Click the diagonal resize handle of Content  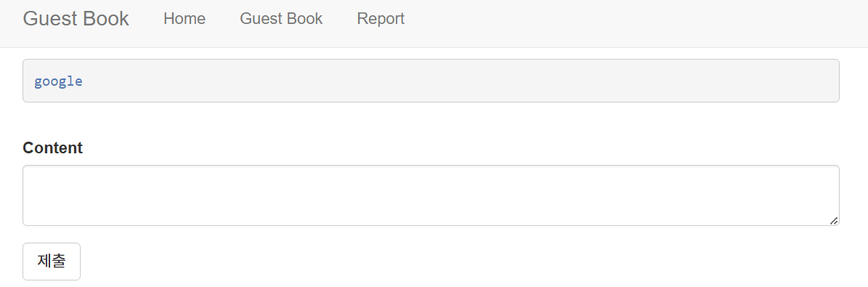[x=834, y=220]
